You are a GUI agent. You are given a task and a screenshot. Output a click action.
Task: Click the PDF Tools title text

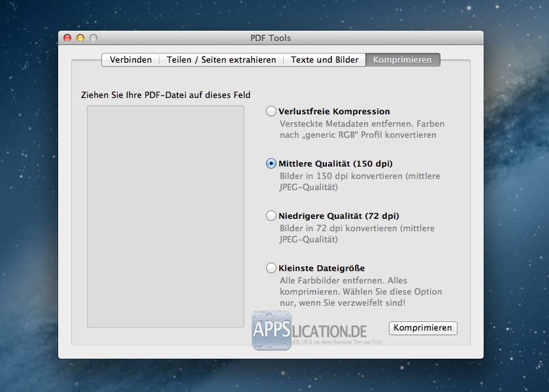coord(271,38)
